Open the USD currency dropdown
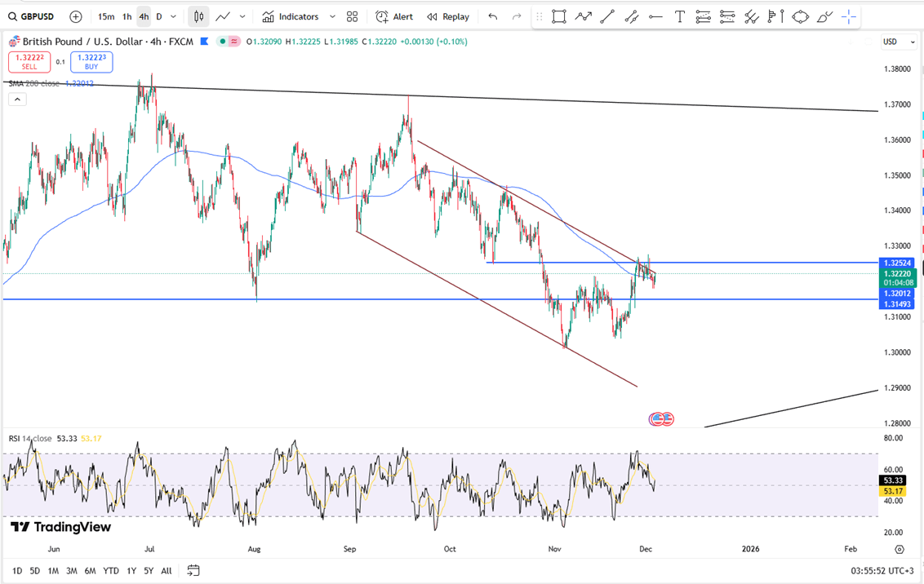 pos(895,42)
